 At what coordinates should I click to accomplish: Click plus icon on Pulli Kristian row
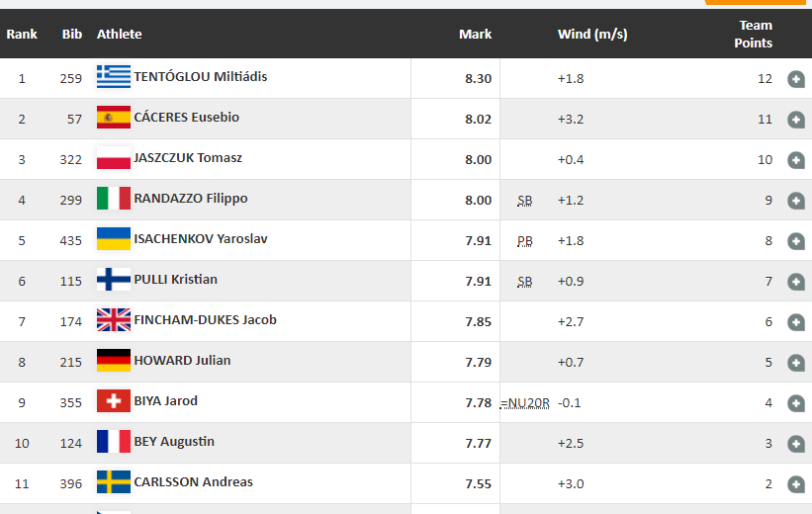coord(796,282)
